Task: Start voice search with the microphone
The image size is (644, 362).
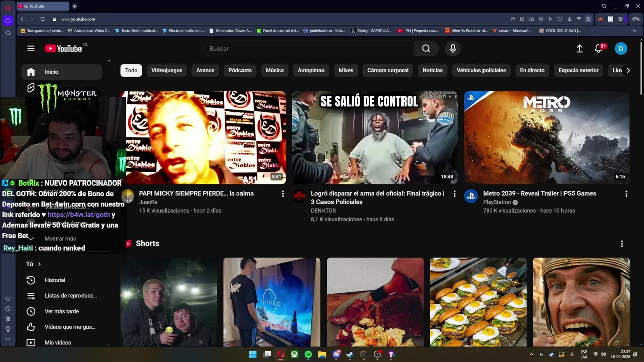Action: 453,49
